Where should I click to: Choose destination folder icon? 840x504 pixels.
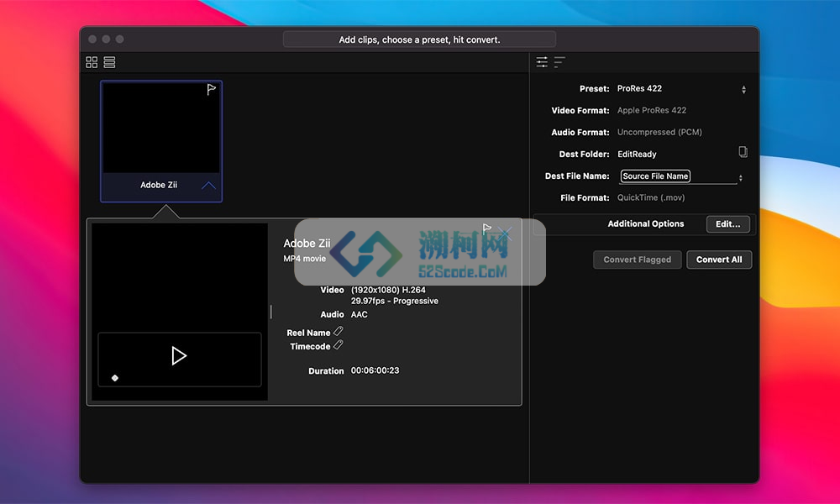[743, 152]
